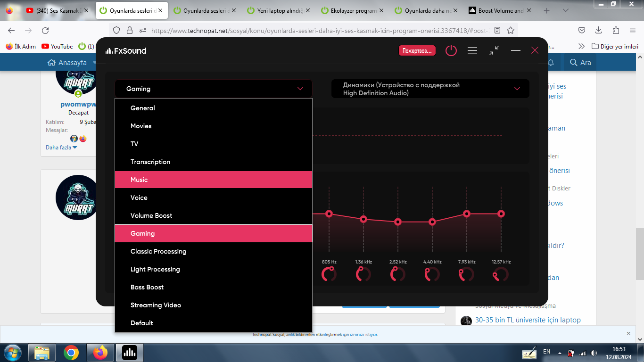The width and height of the screenshot is (644, 362).
Task: Open a new Firefox tab
Action: (547, 10)
